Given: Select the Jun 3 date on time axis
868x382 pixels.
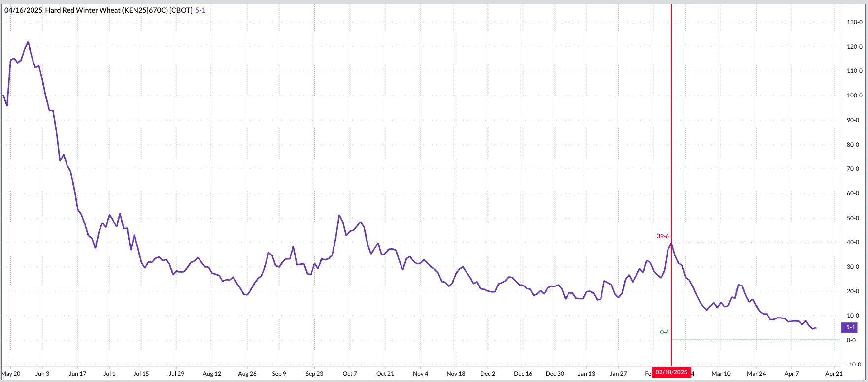Looking at the screenshot, I should pos(42,374).
